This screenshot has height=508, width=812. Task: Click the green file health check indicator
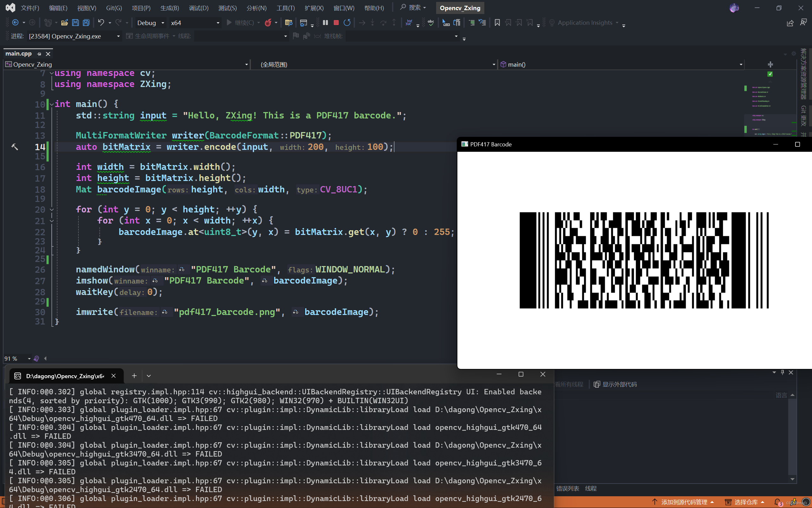coord(770,74)
